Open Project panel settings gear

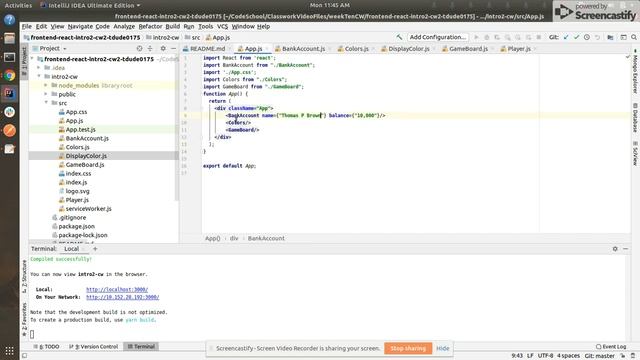pos(163,48)
